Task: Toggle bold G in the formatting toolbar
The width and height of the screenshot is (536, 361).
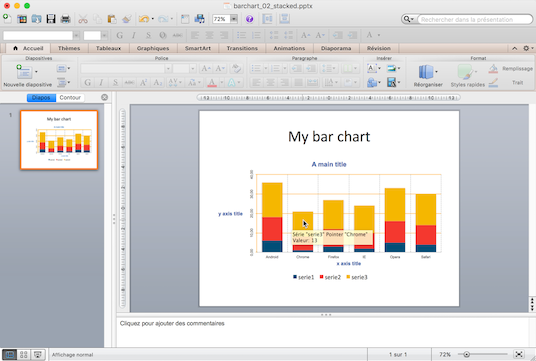Action: click(x=120, y=35)
